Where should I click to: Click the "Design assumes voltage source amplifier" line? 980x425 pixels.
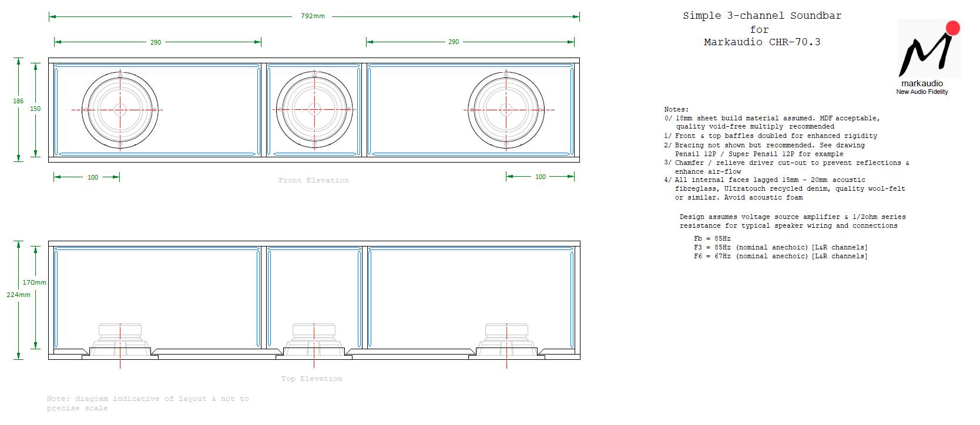tap(793, 221)
